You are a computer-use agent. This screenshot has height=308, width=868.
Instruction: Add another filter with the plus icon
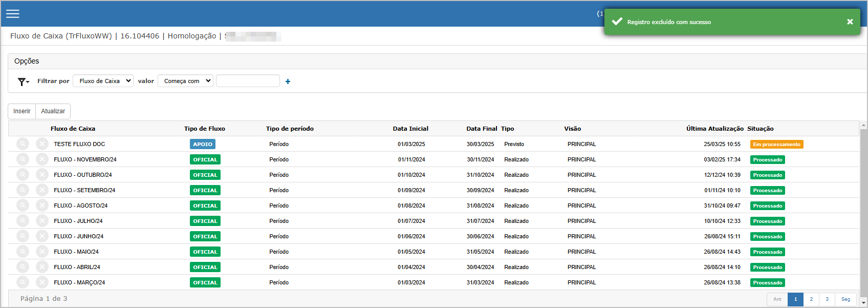point(288,81)
